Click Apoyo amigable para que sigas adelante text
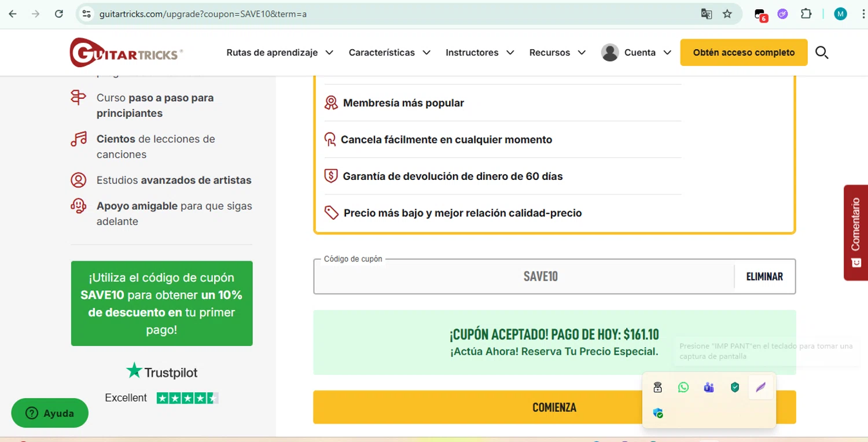The width and height of the screenshot is (868, 442). 174,213
